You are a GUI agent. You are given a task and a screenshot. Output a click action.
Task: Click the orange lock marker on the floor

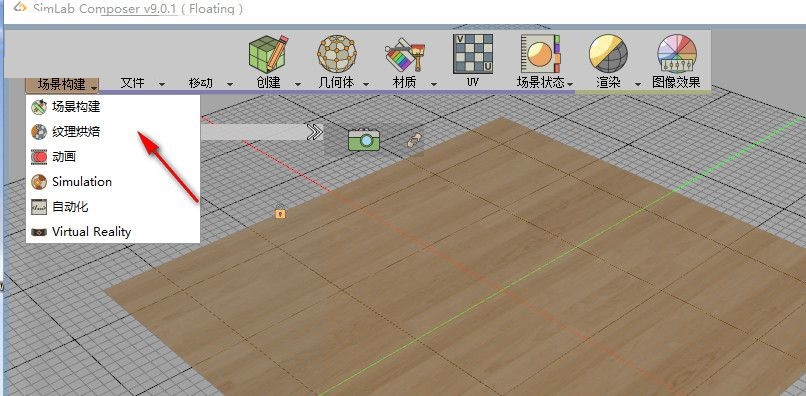tap(280, 212)
